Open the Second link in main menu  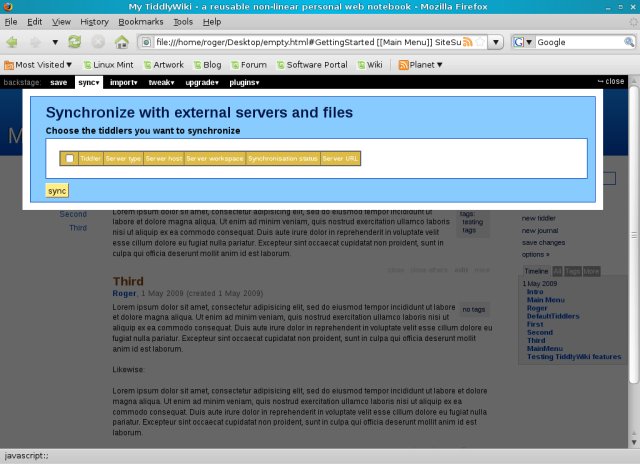pyautogui.click(x=73, y=214)
